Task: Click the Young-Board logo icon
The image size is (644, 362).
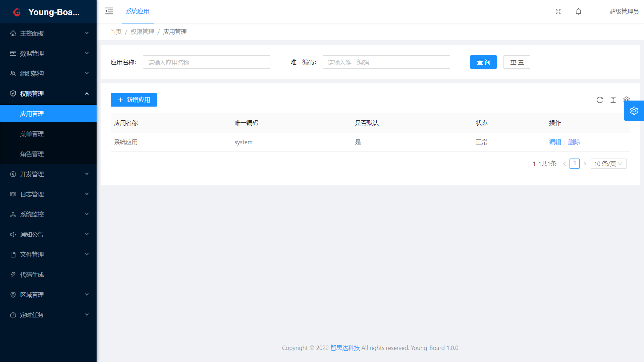Action: point(17,12)
